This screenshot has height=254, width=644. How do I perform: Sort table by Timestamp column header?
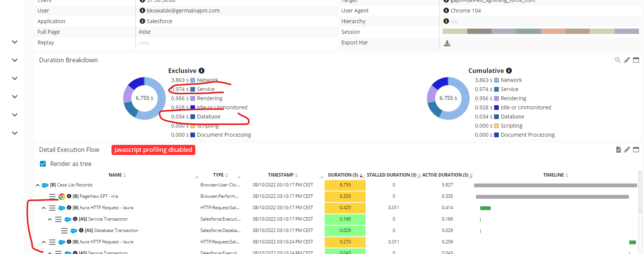coord(281,175)
